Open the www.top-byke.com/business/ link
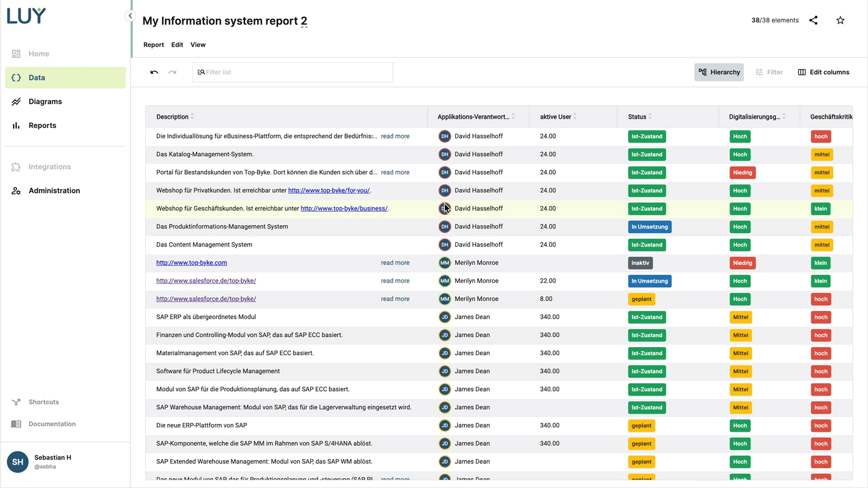The width and height of the screenshot is (868, 488). [x=344, y=208]
